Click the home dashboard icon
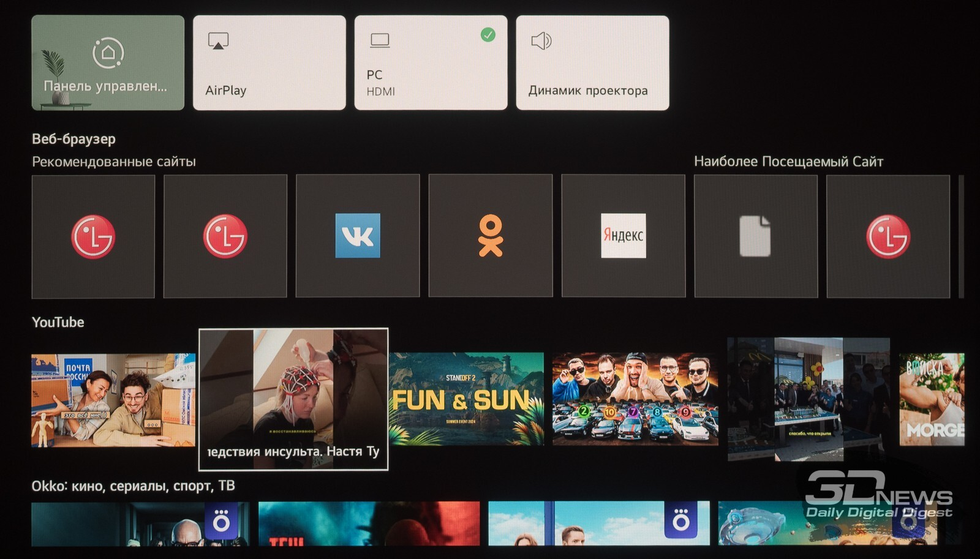980x559 pixels. pyautogui.click(x=108, y=53)
